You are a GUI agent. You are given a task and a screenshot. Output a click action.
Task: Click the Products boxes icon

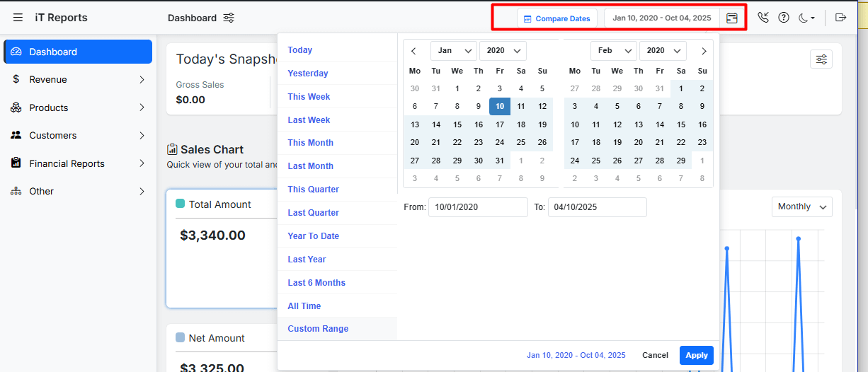[x=16, y=107]
